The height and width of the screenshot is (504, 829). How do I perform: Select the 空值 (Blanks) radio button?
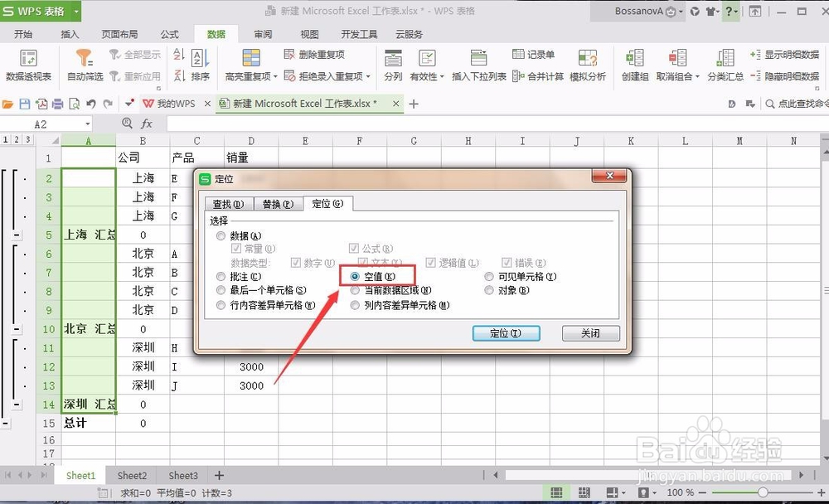pos(355,275)
